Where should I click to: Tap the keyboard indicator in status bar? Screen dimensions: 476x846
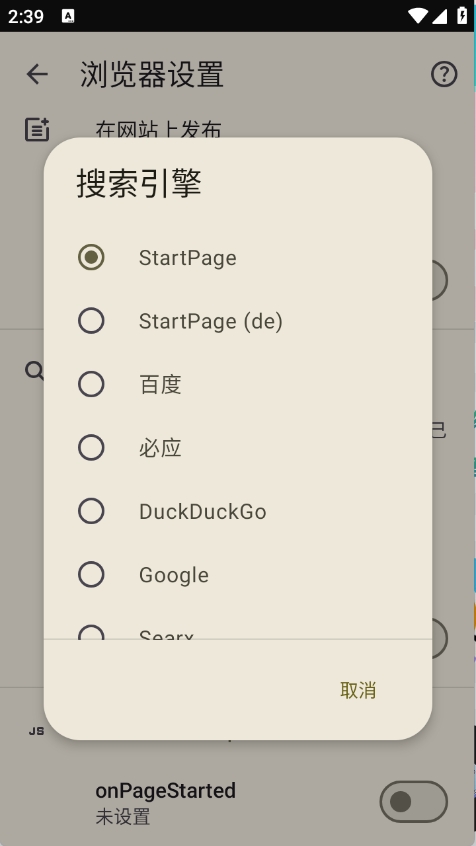[x=68, y=16]
